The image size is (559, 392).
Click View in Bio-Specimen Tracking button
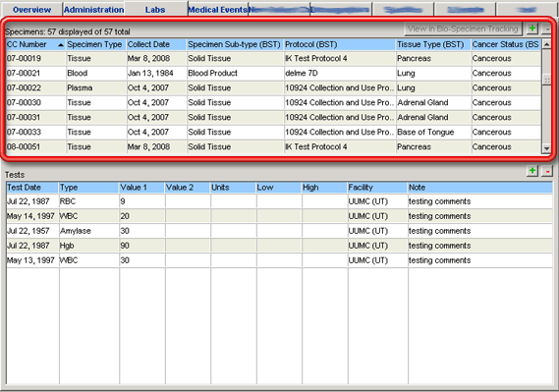[463, 28]
